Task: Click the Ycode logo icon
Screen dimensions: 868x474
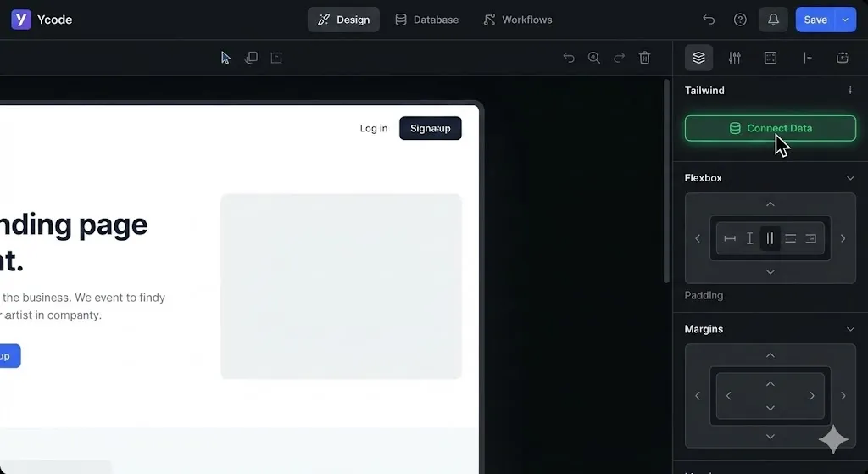Action: [21, 20]
